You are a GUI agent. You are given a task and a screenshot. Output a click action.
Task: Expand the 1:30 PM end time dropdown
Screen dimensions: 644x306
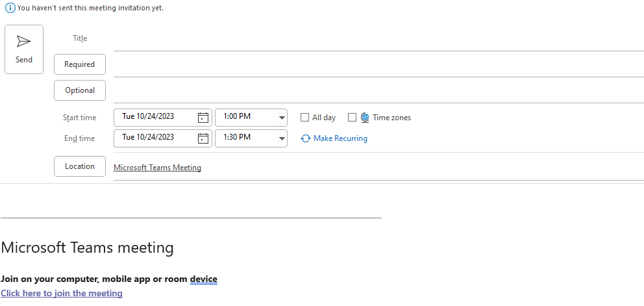click(282, 138)
